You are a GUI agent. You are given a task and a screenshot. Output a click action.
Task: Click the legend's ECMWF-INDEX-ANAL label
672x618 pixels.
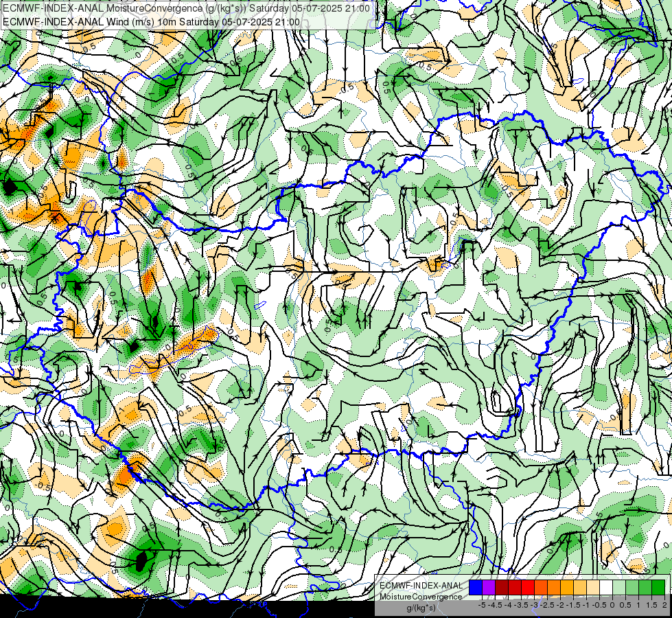click(x=421, y=586)
